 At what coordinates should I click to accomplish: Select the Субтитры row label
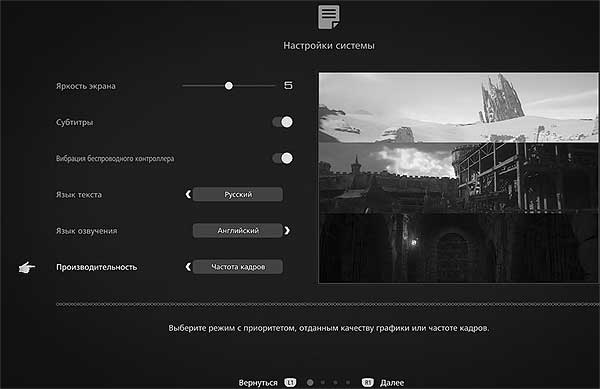pyautogui.click(x=75, y=122)
